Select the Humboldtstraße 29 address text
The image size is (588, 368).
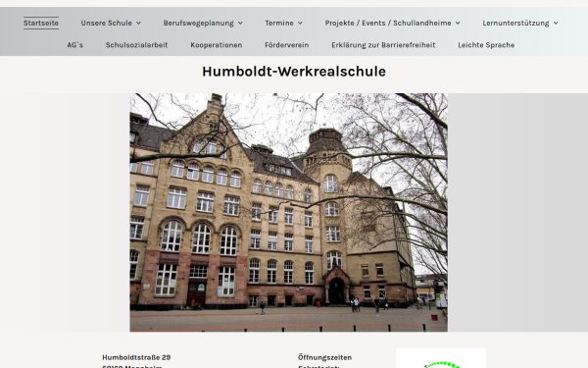click(x=136, y=357)
